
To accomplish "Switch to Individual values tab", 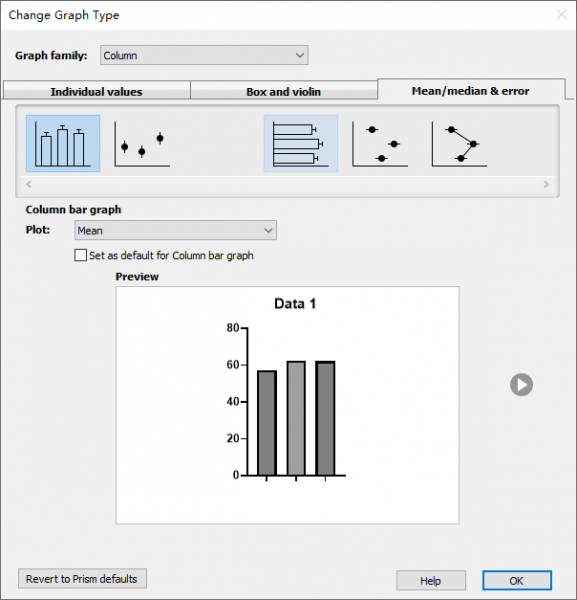I will (96, 91).
